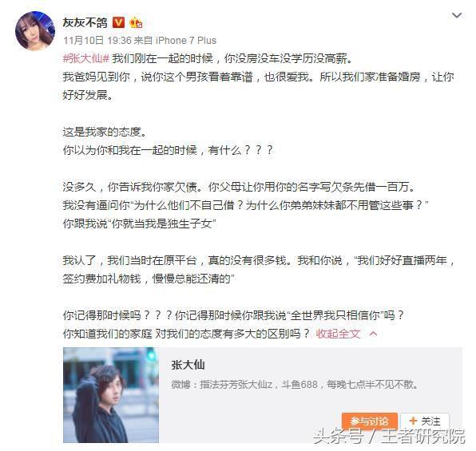
Task: Click the grey 张大仙 topic card background
Action: 303,401
